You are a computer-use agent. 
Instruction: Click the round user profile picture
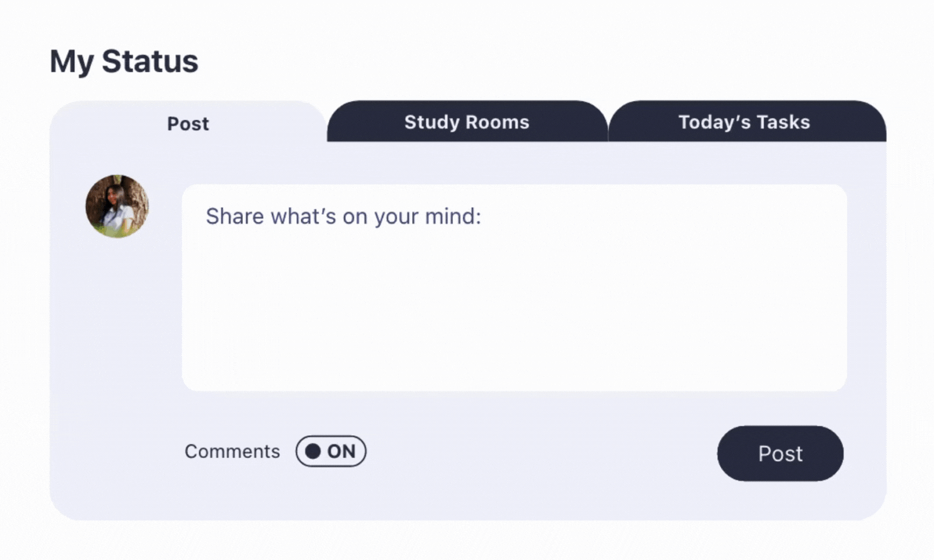click(117, 206)
